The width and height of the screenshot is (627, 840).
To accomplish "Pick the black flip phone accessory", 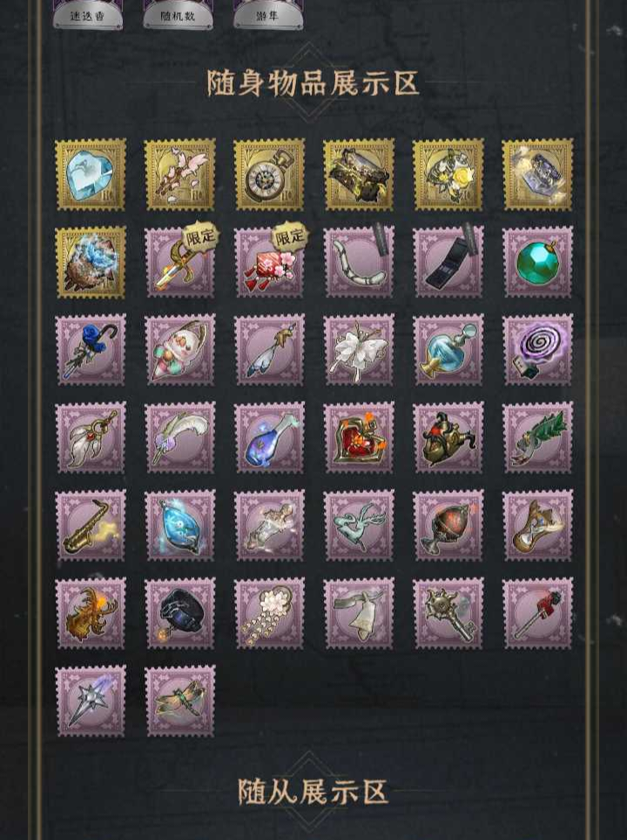I will (448, 262).
